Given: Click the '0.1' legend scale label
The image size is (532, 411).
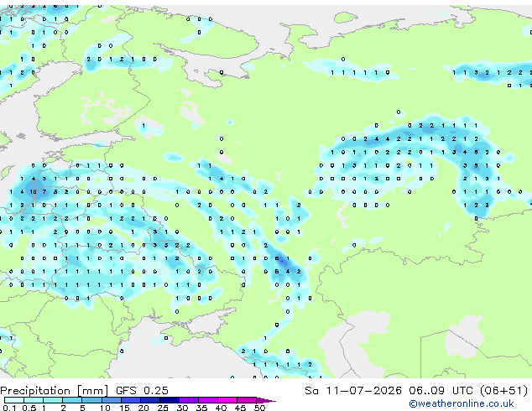Looking at the screenshot, I should coord(9,408).
